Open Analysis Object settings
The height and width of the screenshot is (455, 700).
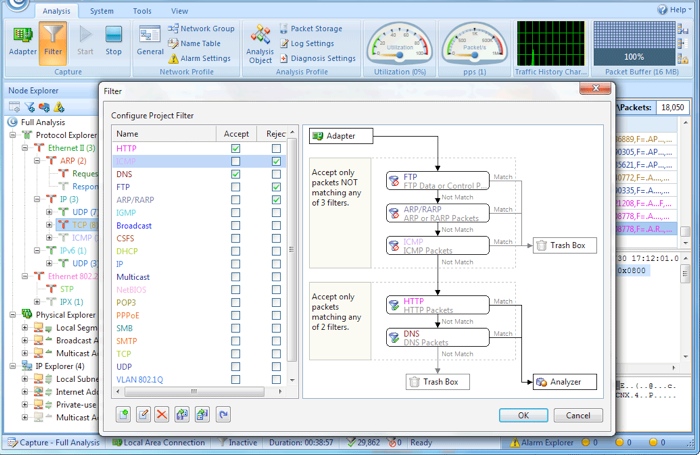(260, 44)
